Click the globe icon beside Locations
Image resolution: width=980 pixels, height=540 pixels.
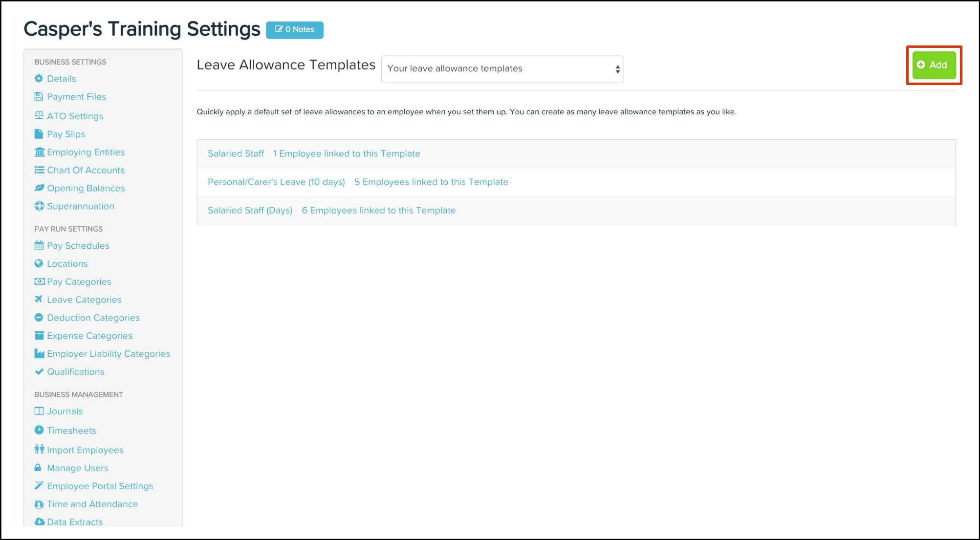pyautogui.click(x=39, y=263)
